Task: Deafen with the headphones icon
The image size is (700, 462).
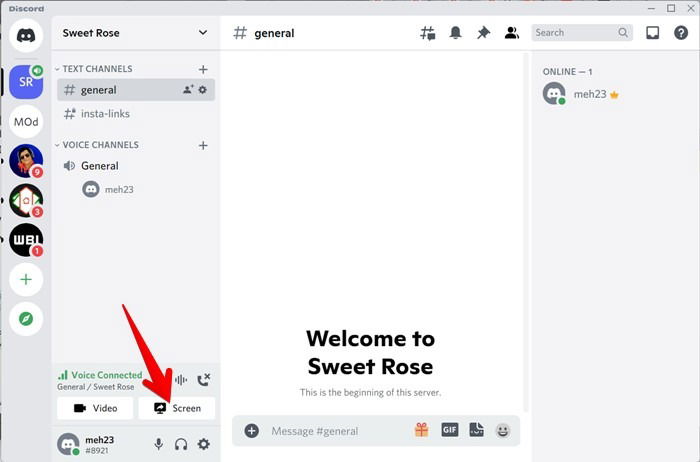Action: (181, 444)
